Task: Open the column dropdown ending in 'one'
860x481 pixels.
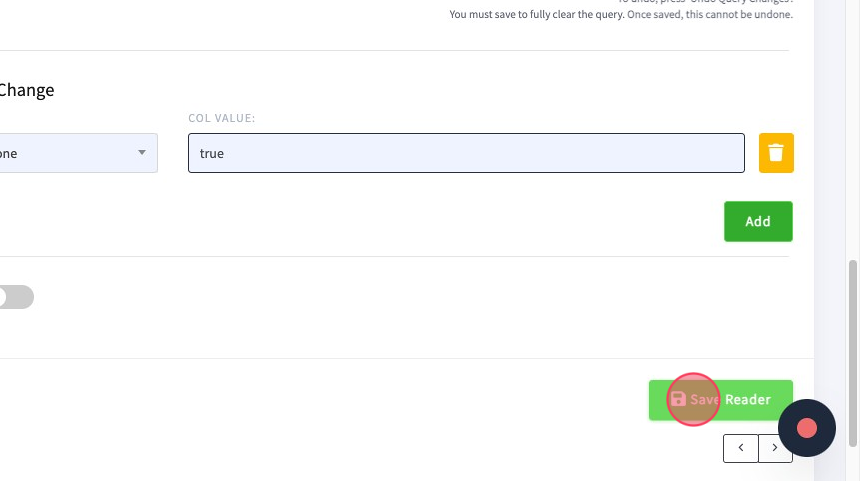Action: (78, 153)
